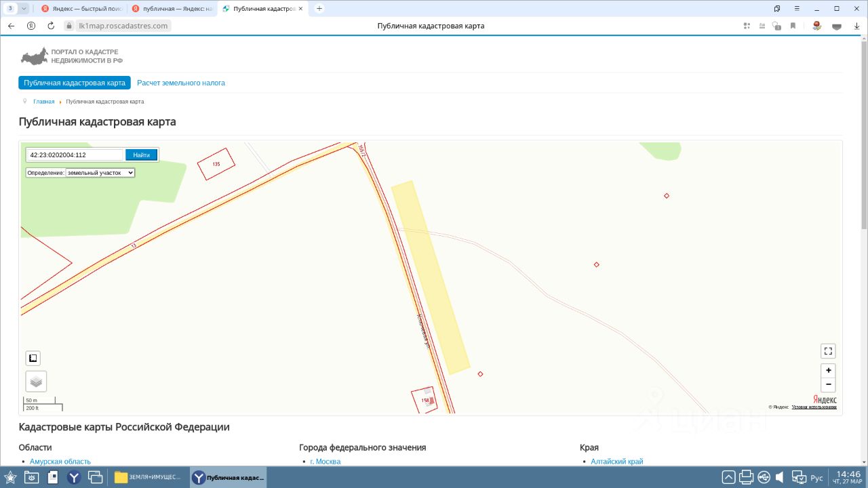Click the red diamond marker mid-right of map
The image size is (868, 488).
[597, 264]
